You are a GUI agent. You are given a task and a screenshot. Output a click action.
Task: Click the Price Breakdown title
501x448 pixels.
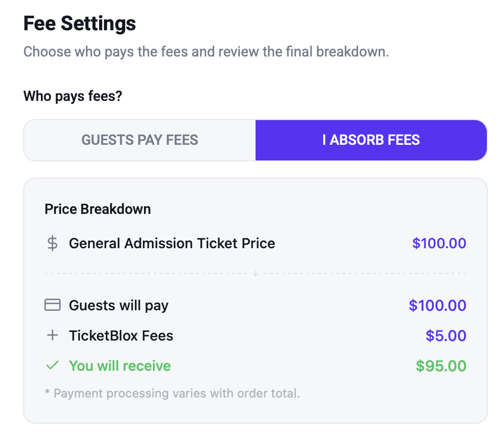tap(98, 209)
